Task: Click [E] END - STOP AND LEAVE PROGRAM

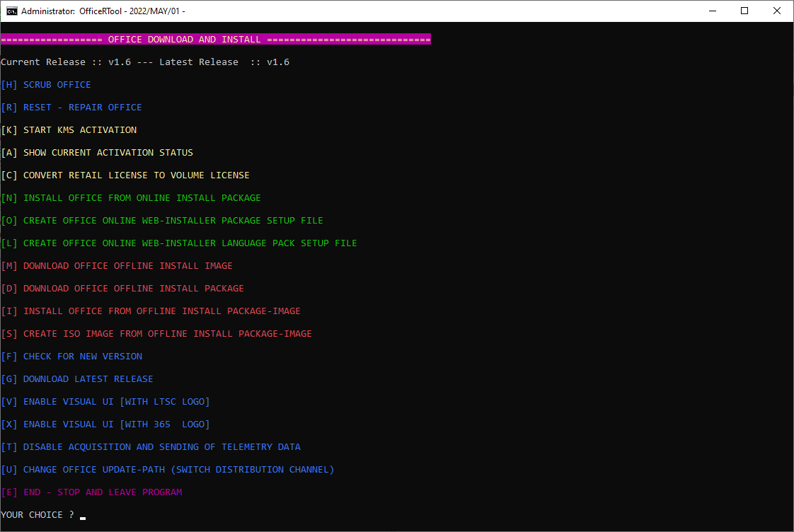Action: click(x=92, y=492)
